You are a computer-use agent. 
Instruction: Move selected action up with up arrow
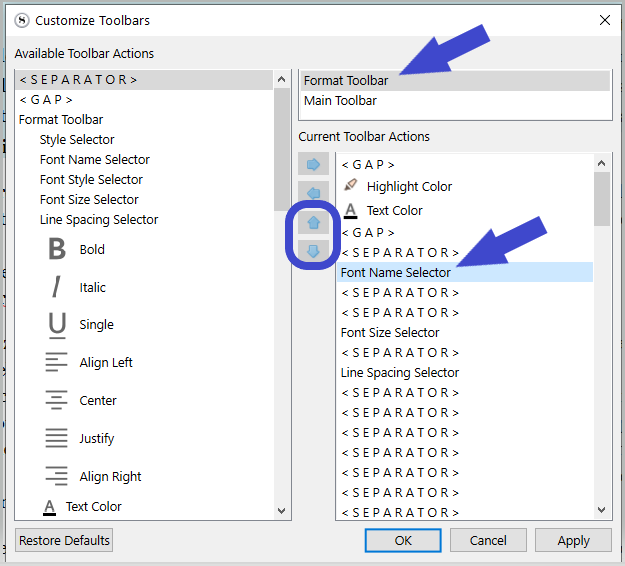click(313, 222)
